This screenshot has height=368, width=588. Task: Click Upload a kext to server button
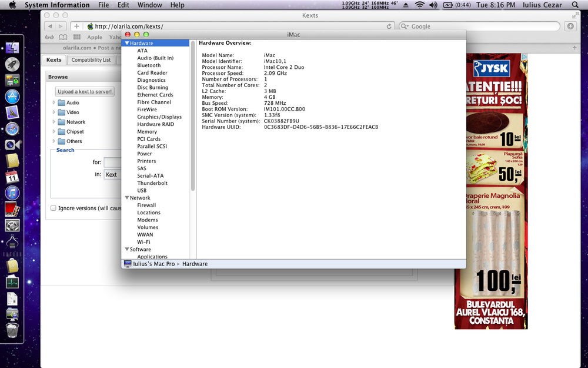tap(85, 91)
